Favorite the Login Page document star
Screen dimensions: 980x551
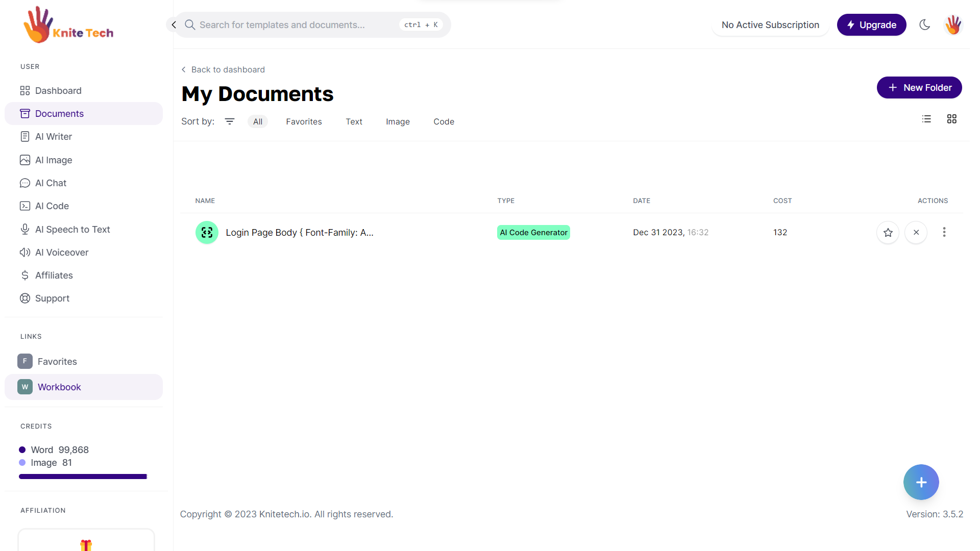coord(888,233)
